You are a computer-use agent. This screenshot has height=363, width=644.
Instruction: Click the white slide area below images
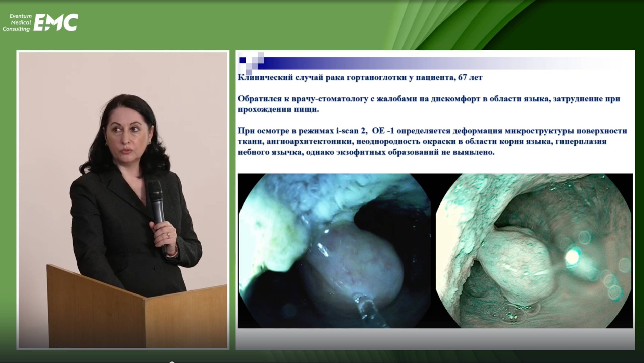pos(435,338)
